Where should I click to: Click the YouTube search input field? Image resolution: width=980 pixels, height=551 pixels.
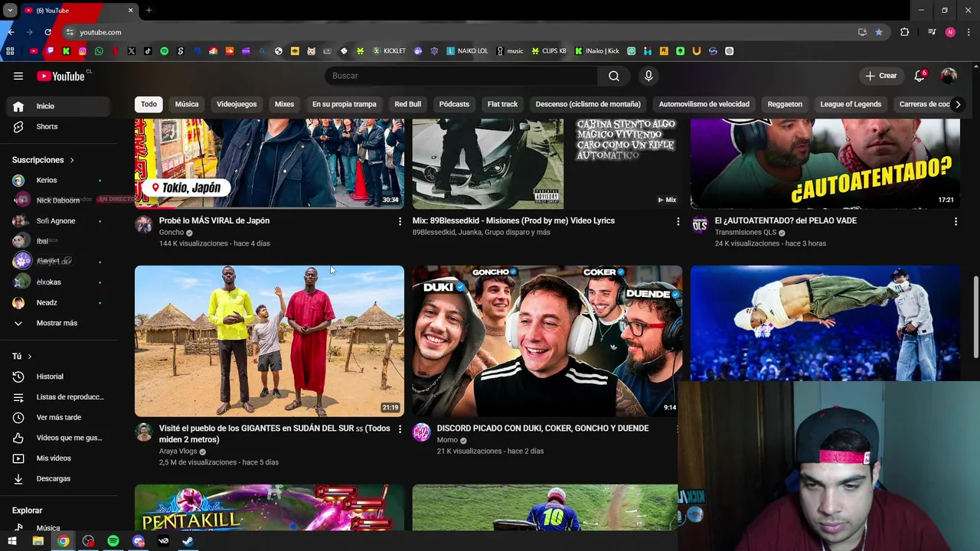pyautogui.click(x=461, y=76)
